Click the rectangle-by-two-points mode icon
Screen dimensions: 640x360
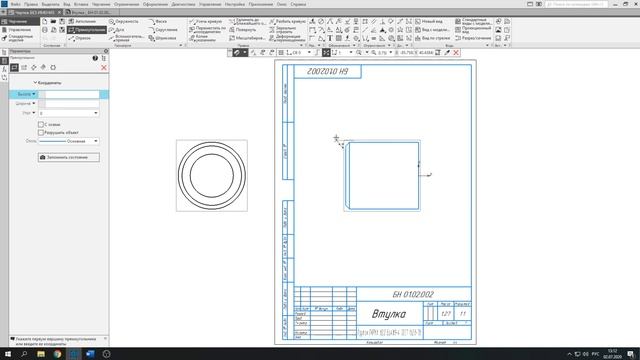[14, 67]
